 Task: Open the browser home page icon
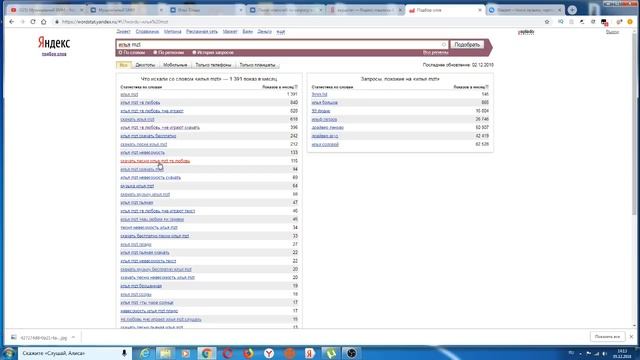[x=44, y=22]
